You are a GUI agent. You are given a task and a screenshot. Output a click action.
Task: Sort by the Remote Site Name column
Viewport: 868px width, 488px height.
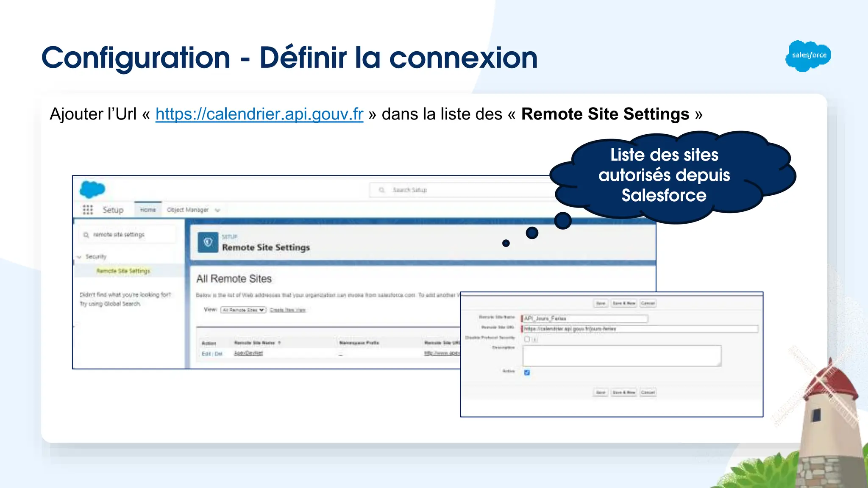pos(254,343)
